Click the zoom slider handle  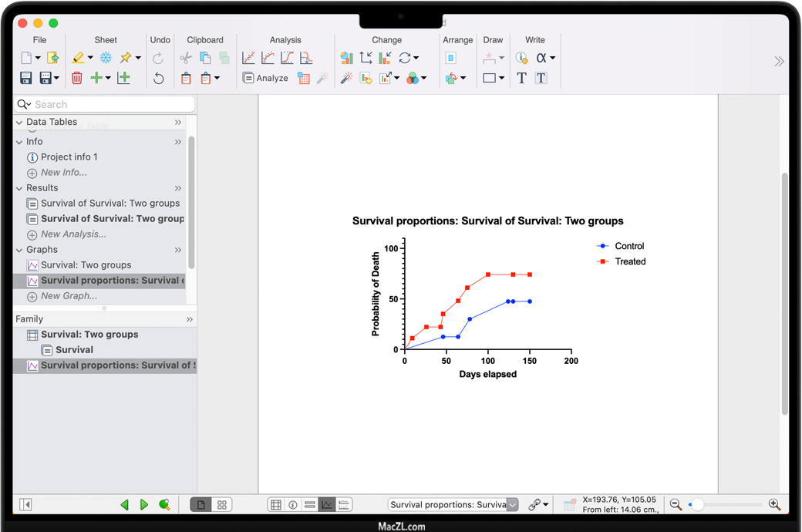tap(697, 505)
